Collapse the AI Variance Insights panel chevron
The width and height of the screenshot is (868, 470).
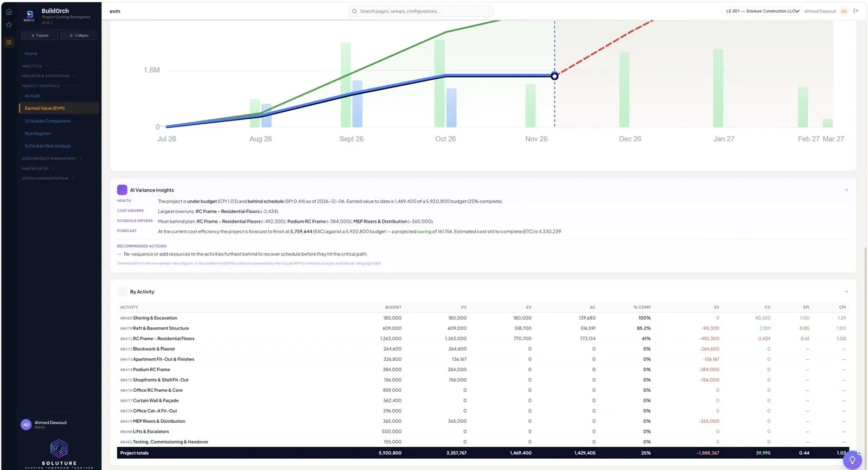[846, 190]
